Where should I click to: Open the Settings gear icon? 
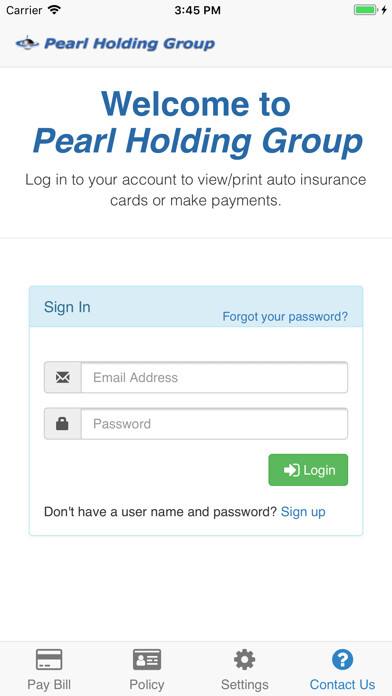[x=245, y=659]
